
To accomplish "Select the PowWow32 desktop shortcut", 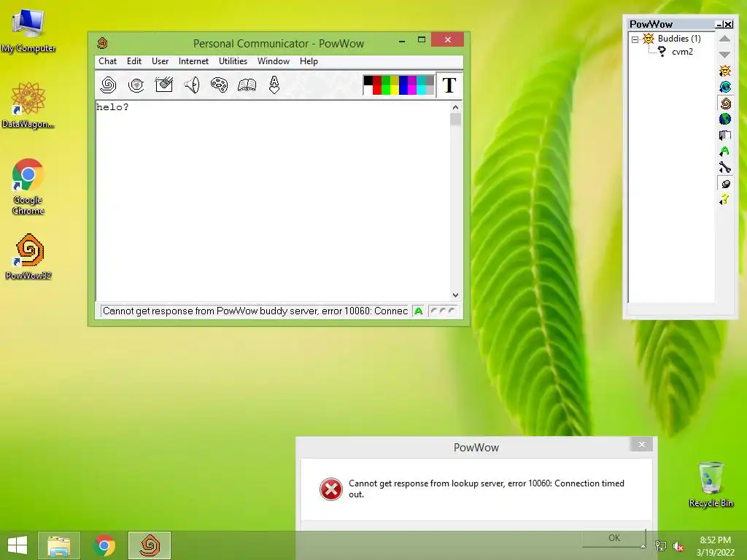I will tap(28, 257).
